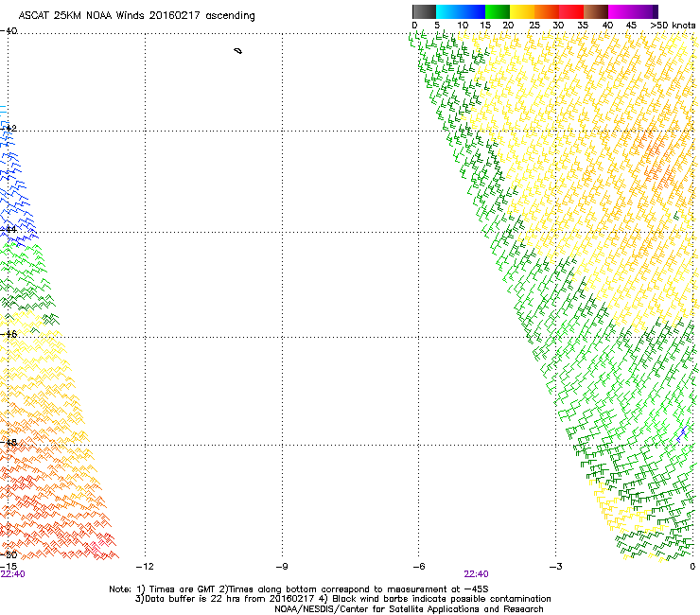Click the '0' longitude label at bottom right
The image size is (700, 615).
(692, 567)
